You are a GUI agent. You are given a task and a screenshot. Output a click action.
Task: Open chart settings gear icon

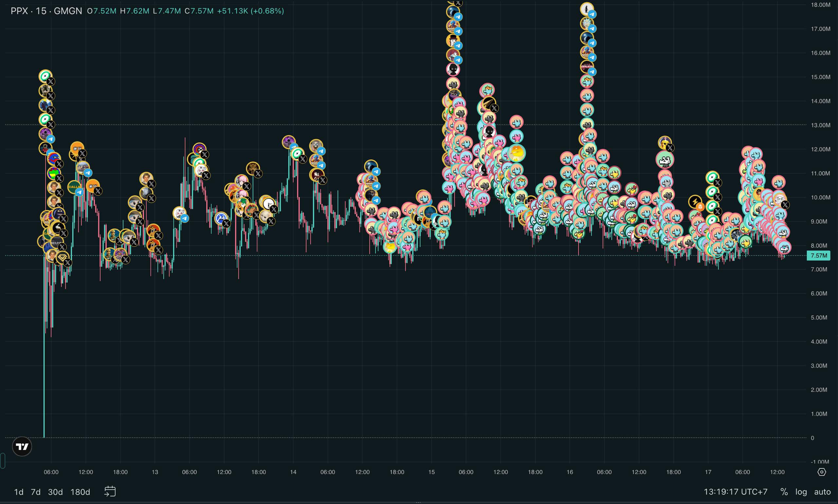pyautogui.click(x=821, y=472)
